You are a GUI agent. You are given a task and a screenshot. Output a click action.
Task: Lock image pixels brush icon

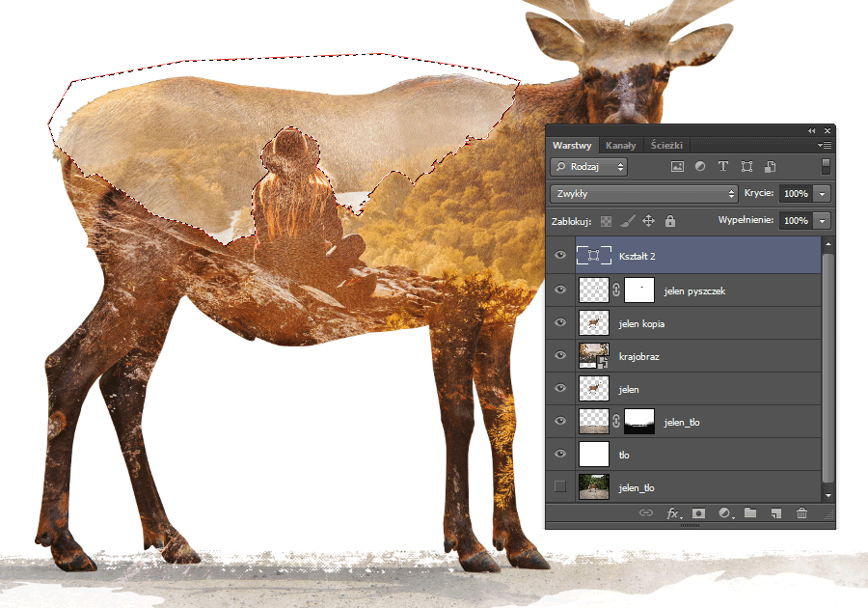click(627, 222)
